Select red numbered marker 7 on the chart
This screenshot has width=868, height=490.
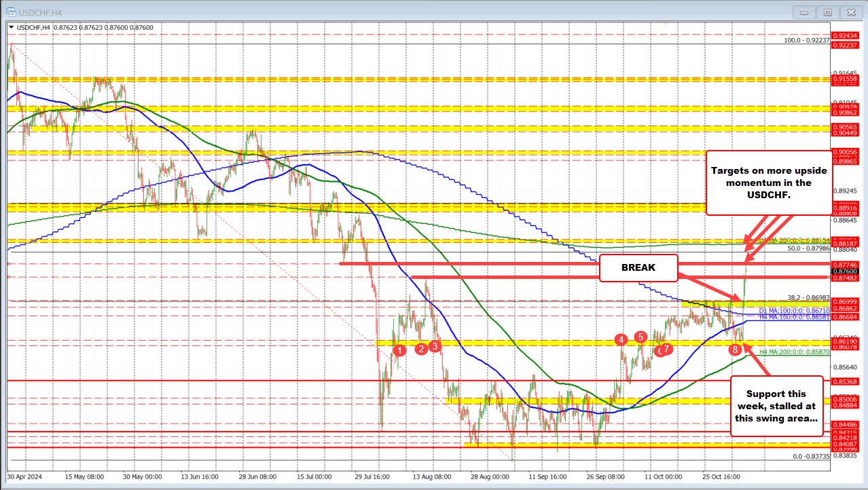point(666,349)
